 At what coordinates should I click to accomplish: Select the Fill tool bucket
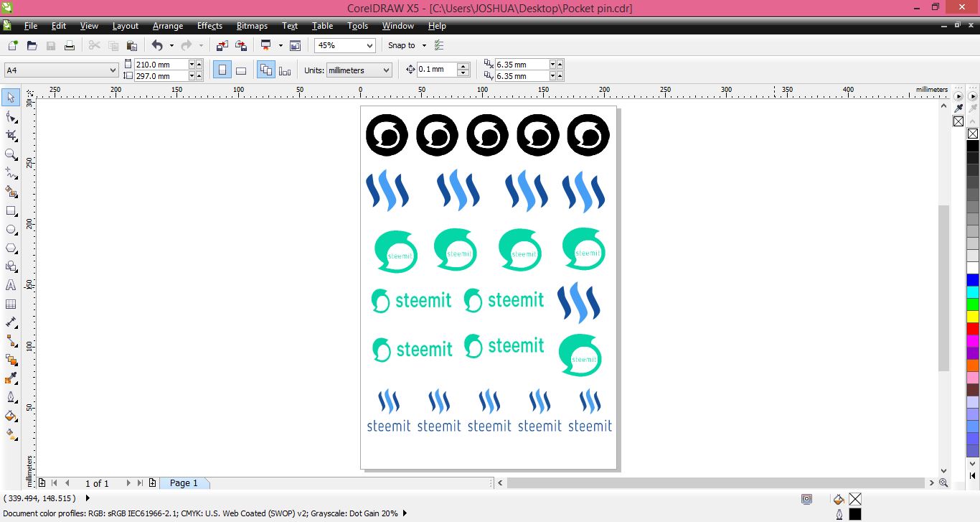(x=11, y=416)
